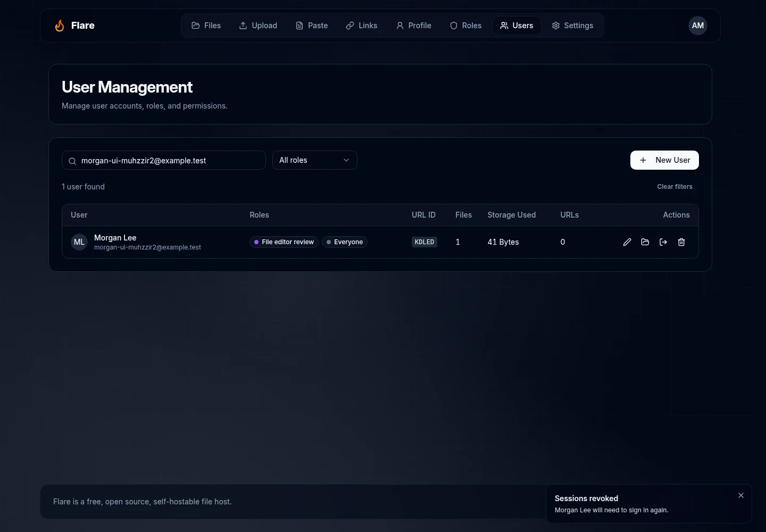Open the Links tab
The width and height of the screenshot is (766, 532).
click(x=362, y=26)
